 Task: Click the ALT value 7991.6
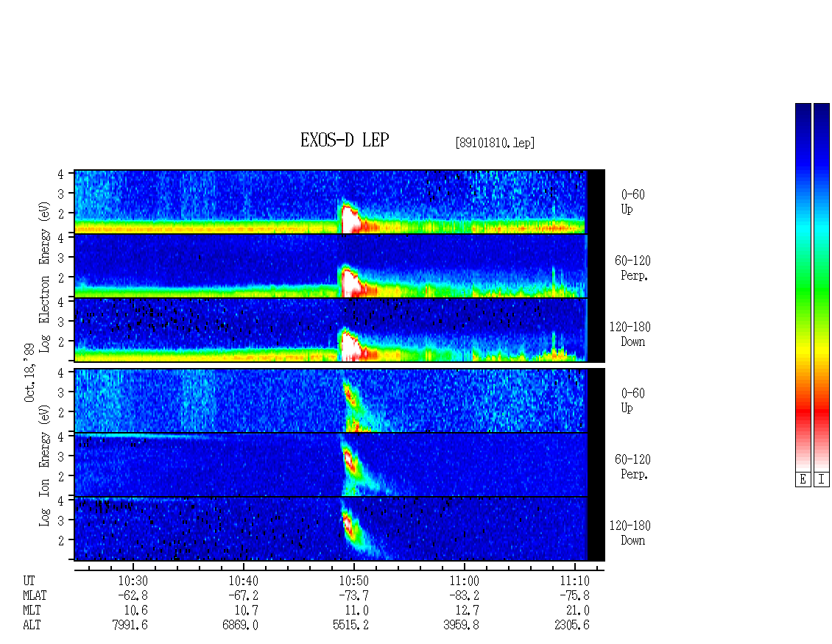click(x=130, y=626)
